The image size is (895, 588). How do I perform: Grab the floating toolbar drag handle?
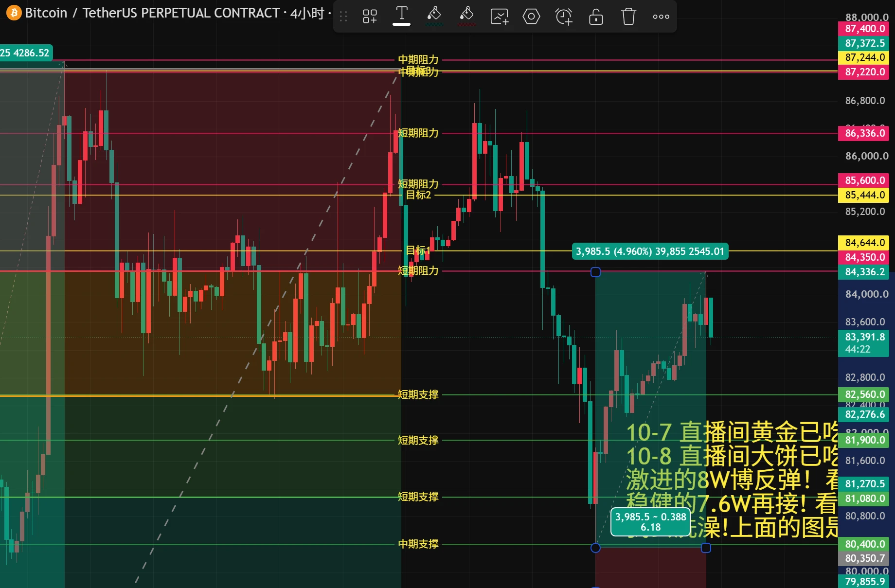[x=343, y=17]
